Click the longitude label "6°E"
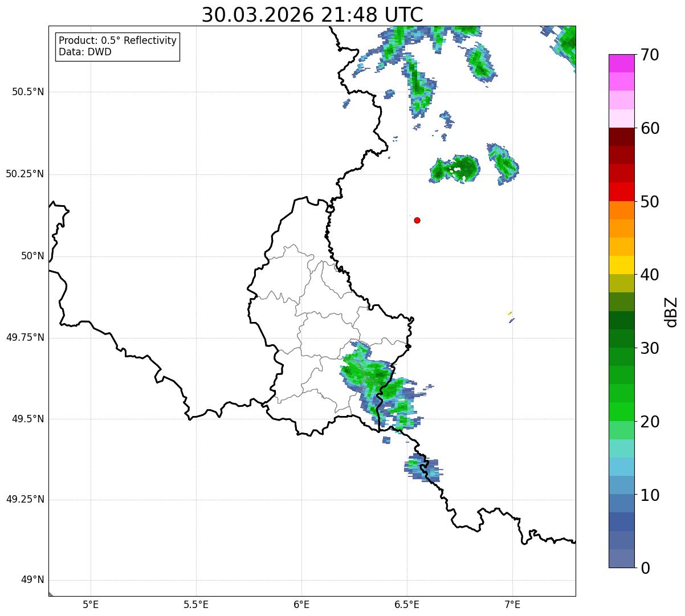This screenshot has width=685, height=616. 301,604
